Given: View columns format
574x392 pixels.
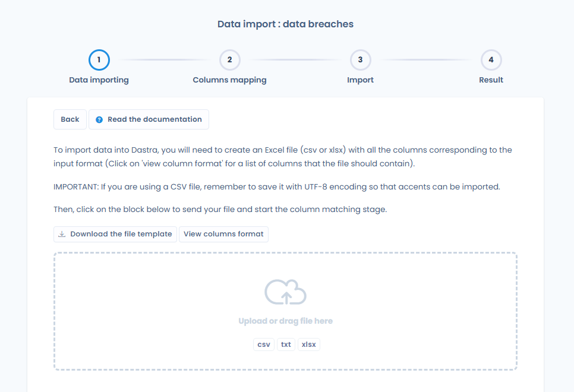Looking at the screenshot, I should 223,234.
